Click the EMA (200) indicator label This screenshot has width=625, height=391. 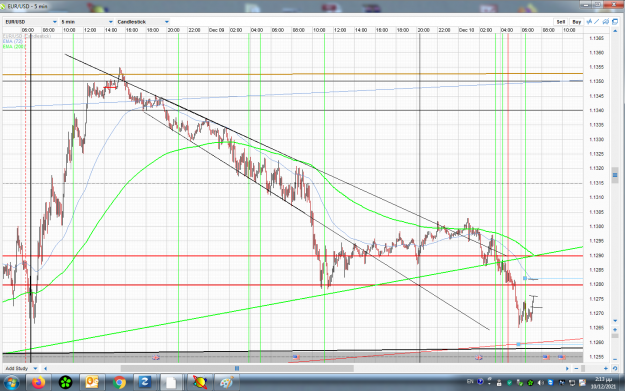[14, 47]
